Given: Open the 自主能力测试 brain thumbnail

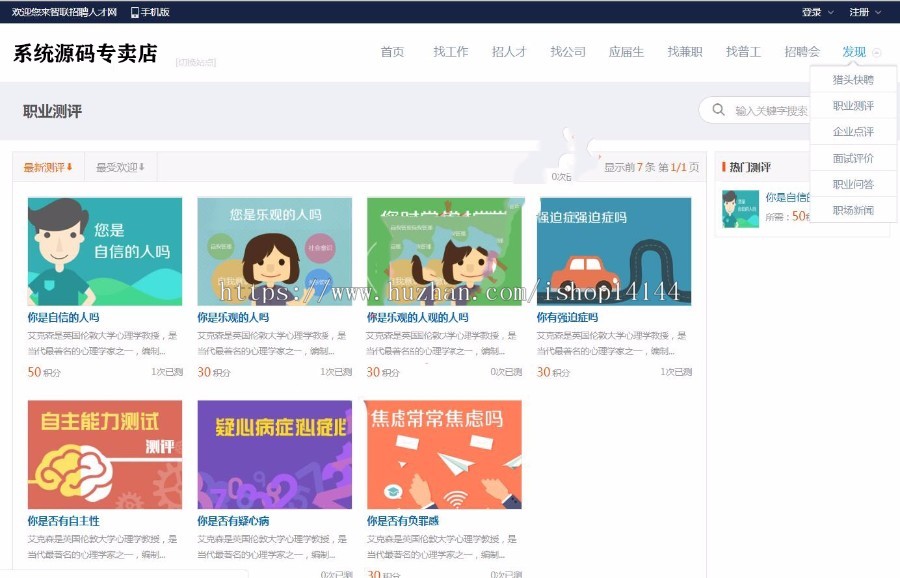Looking at the screenshot, I should pos(105,455).
